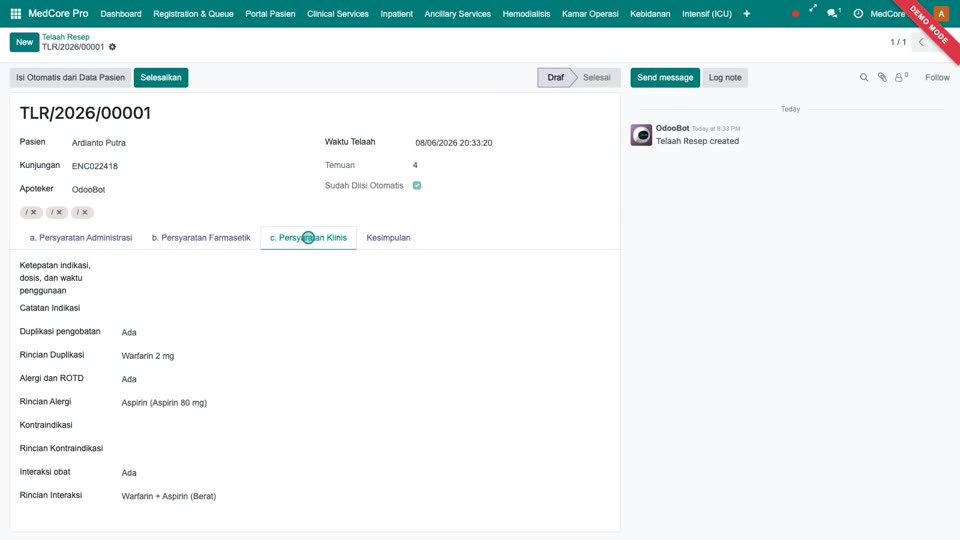Open the empty Kontraindikasi dropdown field

click(x=366, y=426)
